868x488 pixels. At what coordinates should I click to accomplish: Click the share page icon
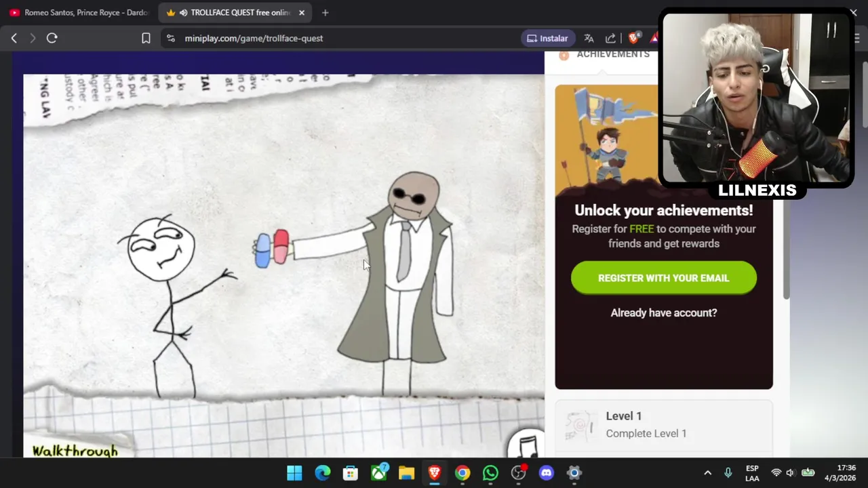[x=610, y=39]
